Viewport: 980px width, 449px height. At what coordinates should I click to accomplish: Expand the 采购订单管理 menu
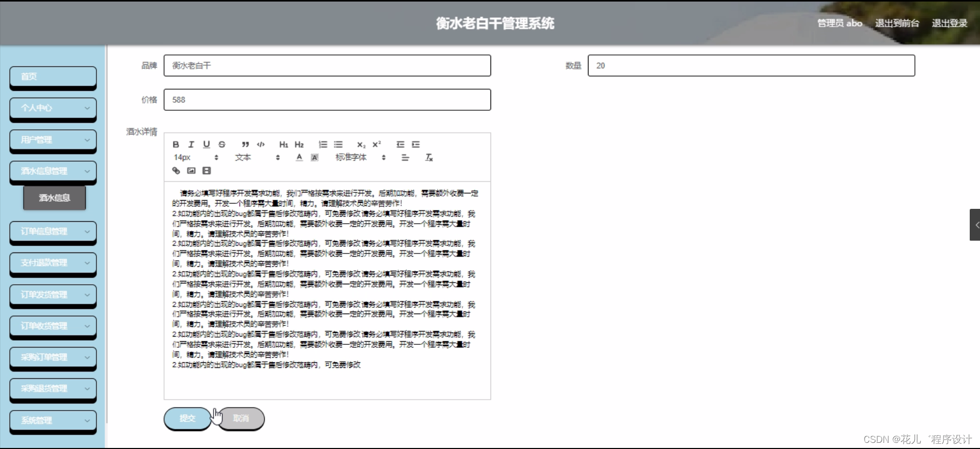click(x=53, y=357)
